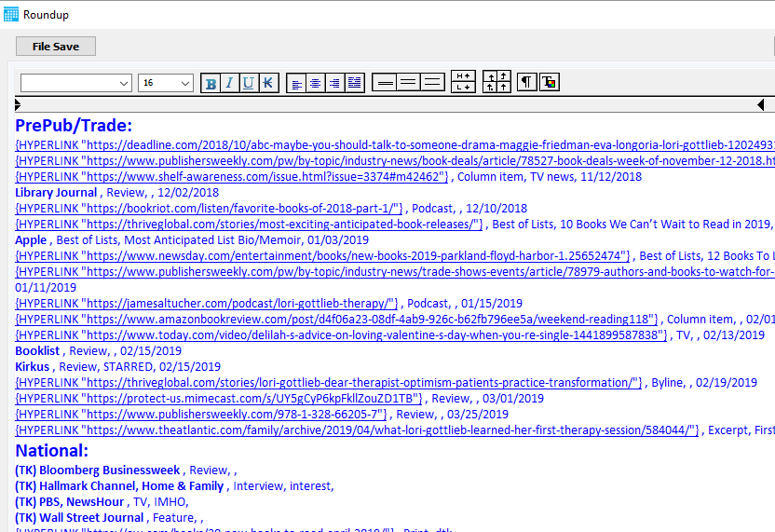
Task: Click the paragraph marks icon
Action: (526, 82)
